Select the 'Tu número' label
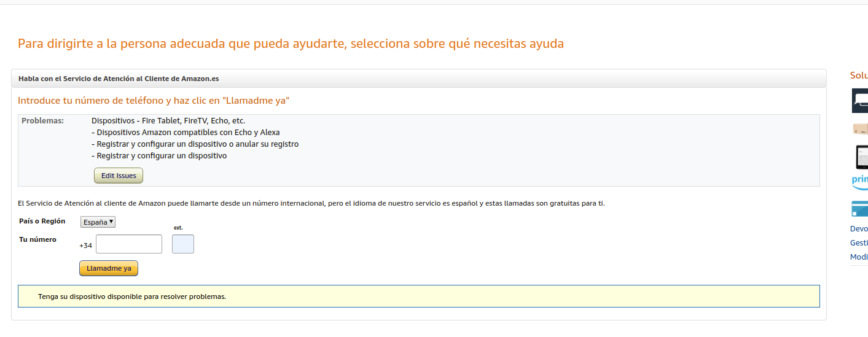 (38, 239)
